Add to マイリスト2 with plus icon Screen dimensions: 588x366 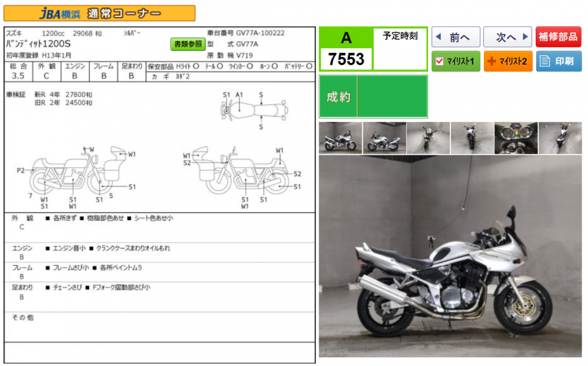508,61
